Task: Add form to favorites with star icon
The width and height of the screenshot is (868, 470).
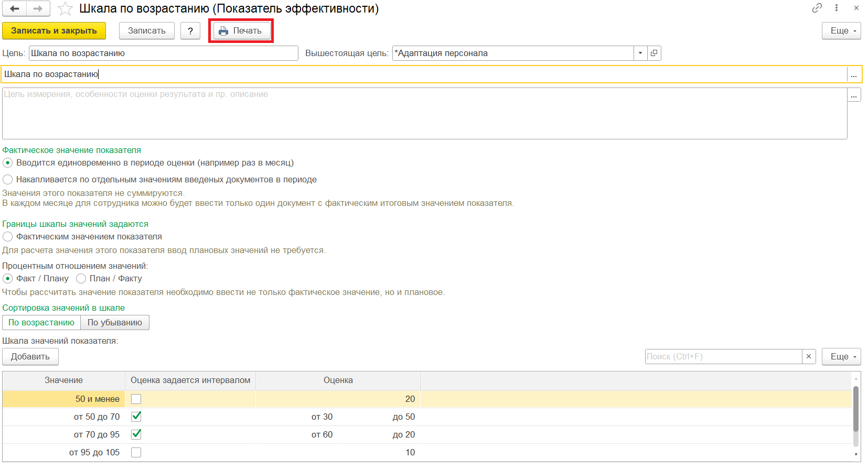Action: (x=65, y=9)
